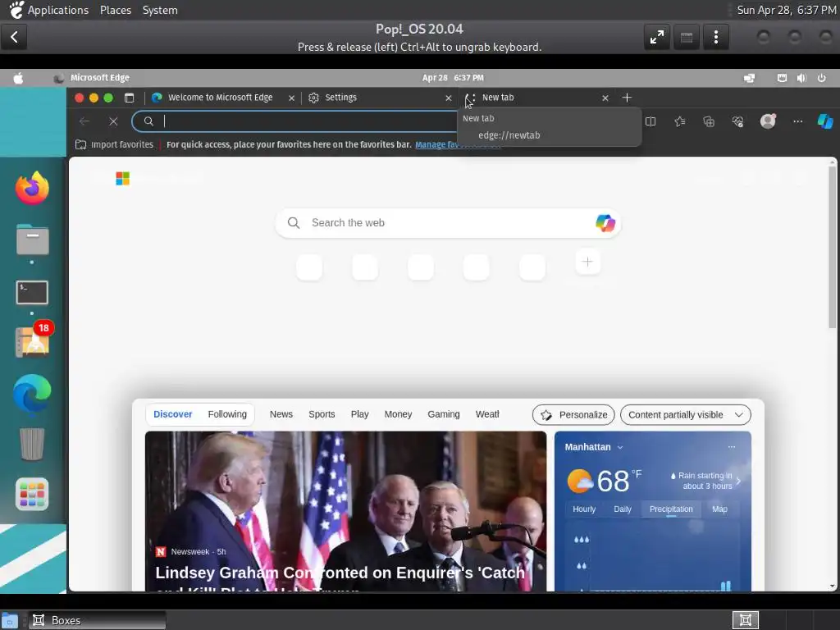Click the Copilot icon in search box

click(605, 223)
